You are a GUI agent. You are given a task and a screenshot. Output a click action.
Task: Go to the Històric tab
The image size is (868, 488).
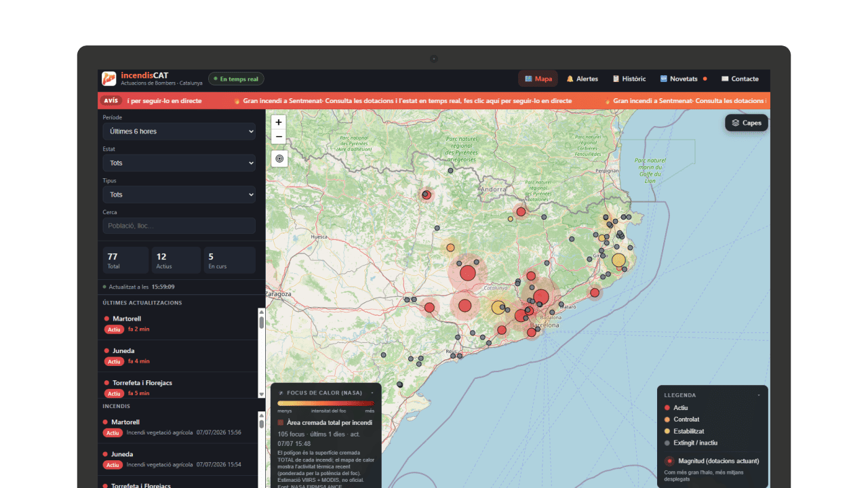629,79
